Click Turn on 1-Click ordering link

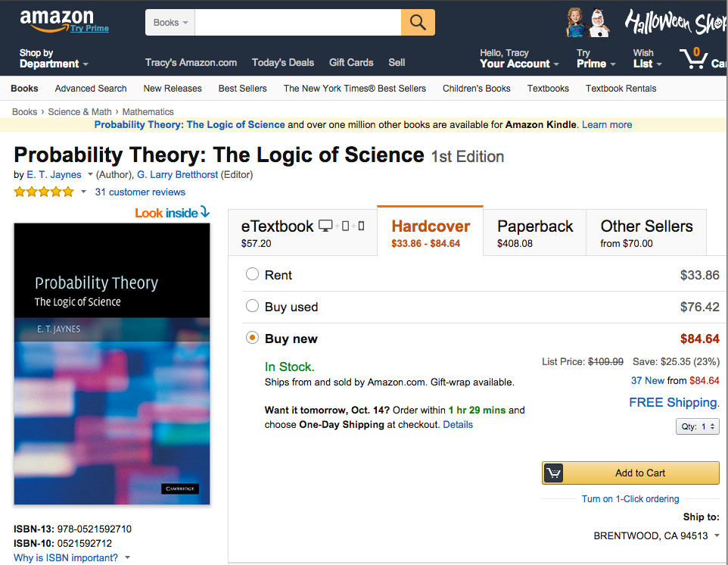click(630, 499)
